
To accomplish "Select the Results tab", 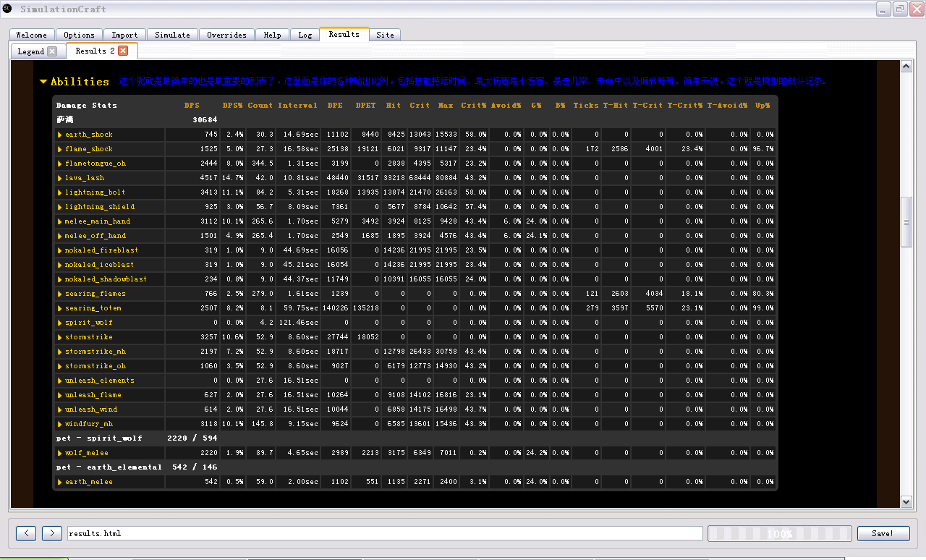I will click(344, 34).
